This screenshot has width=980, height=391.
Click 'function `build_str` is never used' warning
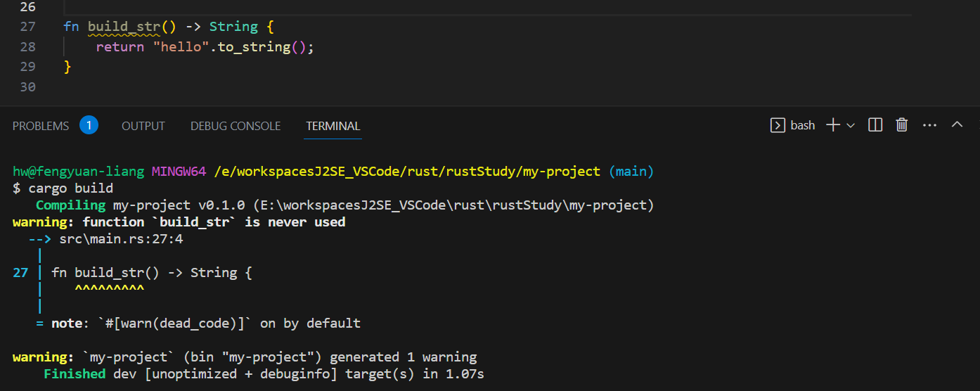point(214,222)
